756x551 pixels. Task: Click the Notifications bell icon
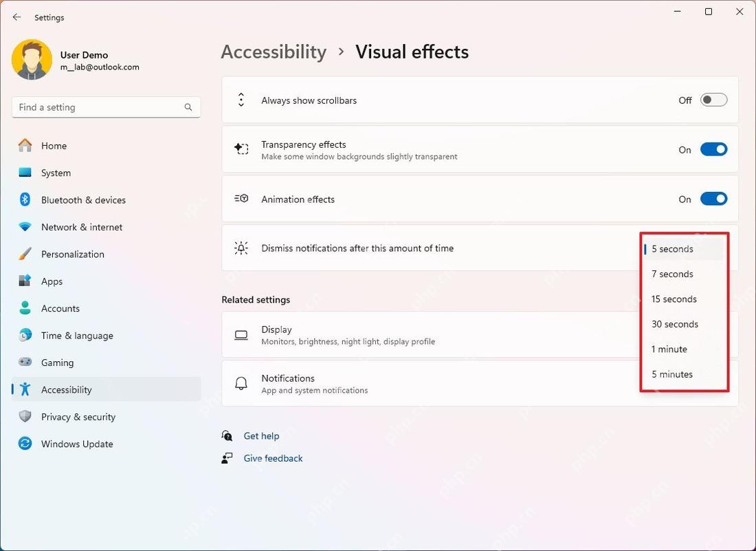point(241,384)
